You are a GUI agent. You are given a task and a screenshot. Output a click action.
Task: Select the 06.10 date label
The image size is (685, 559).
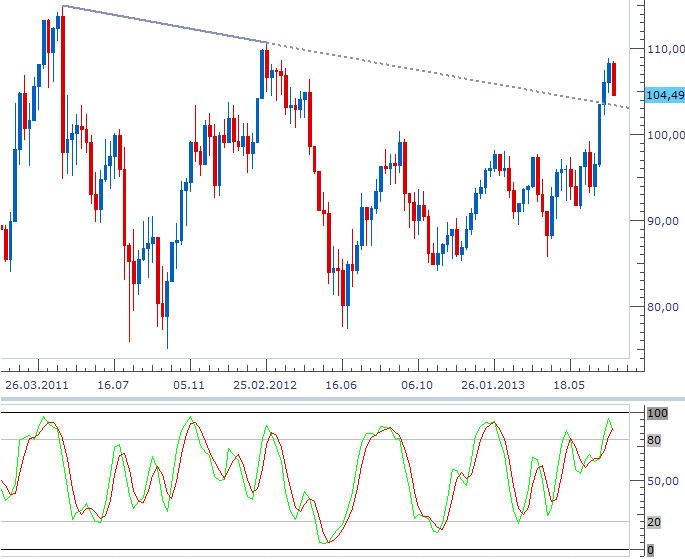(x=416, y=385)
